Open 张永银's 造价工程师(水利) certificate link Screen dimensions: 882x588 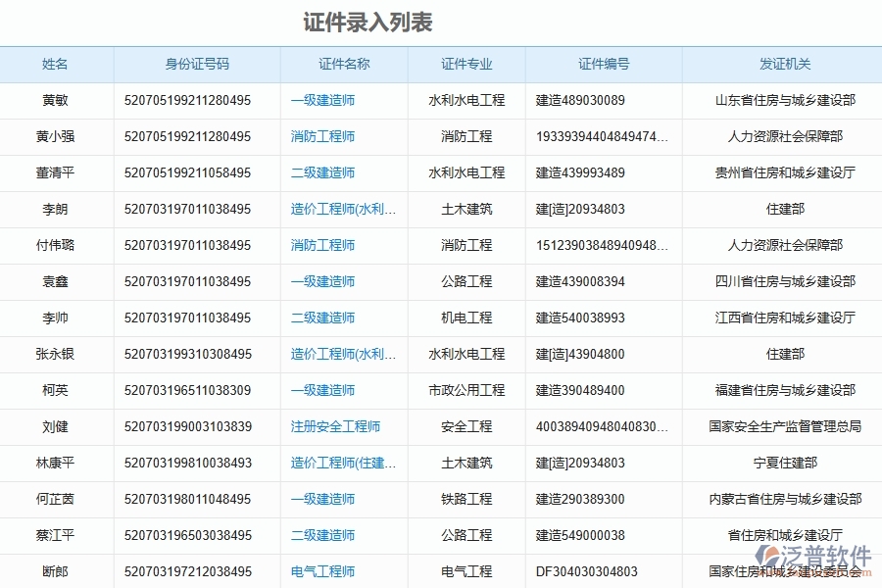click(343, 354)
